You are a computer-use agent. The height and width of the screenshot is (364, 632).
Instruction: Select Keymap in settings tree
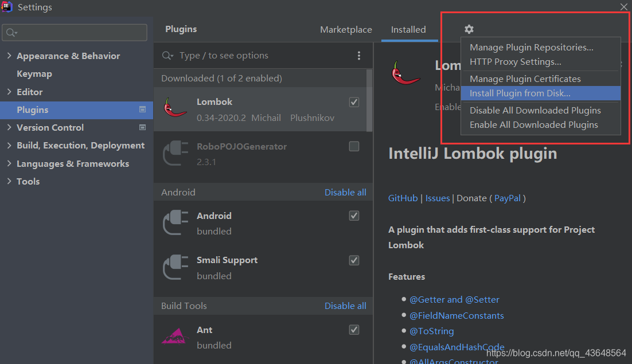pos(34,74)
